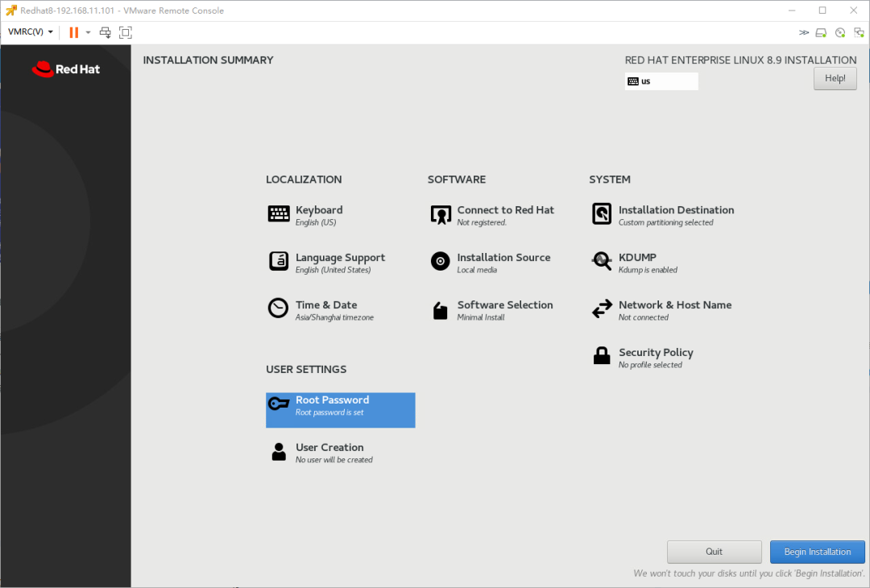Click the CD/DVD device status icon
The width and height of the screenshot is (870, 588).
click(x=840, y=33)
